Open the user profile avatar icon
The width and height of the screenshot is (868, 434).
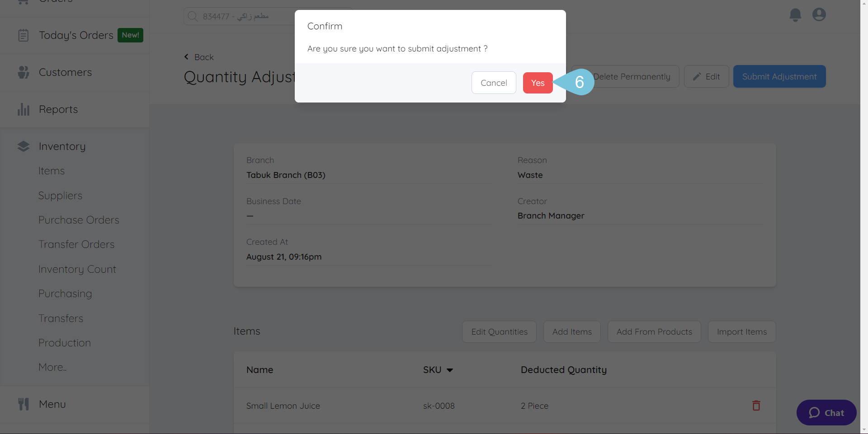pos(819,15)
